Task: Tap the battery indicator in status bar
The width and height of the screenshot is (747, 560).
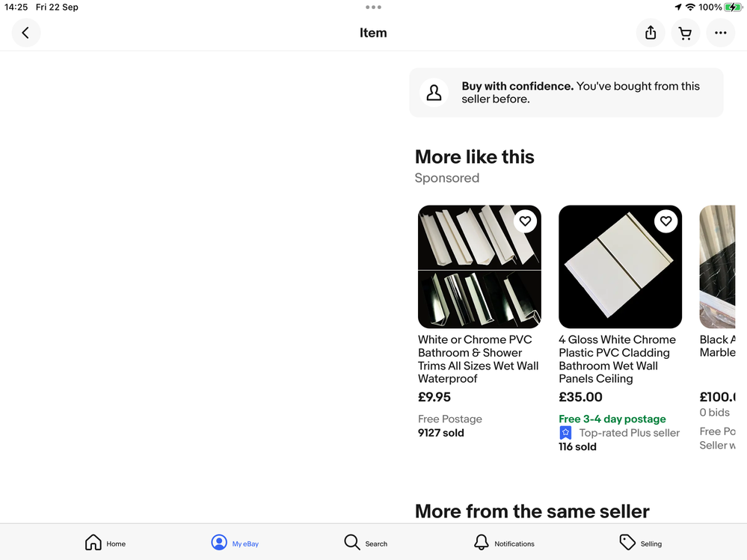Action: tap(733, 7)
